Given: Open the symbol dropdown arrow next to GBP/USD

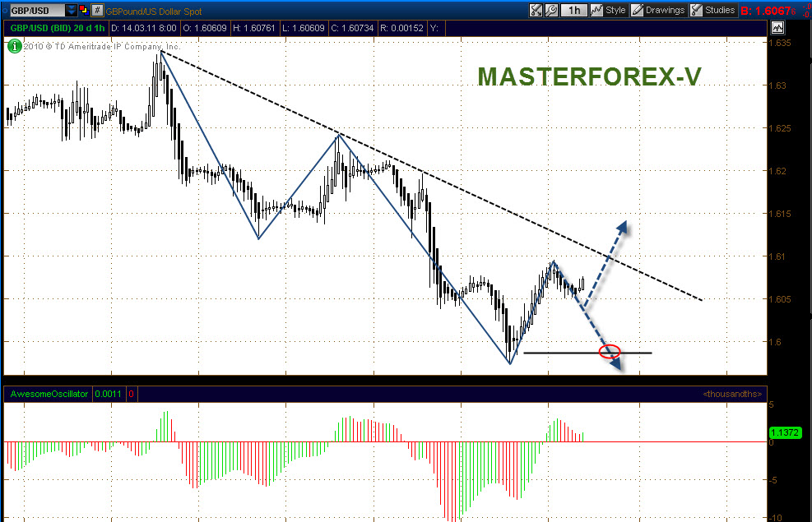Looking at the screenshot, I should click(x=71, y=11).
